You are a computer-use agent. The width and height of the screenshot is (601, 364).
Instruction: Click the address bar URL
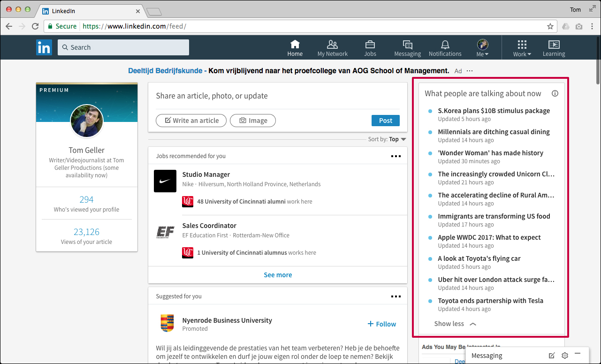click(x=135, y=26)
